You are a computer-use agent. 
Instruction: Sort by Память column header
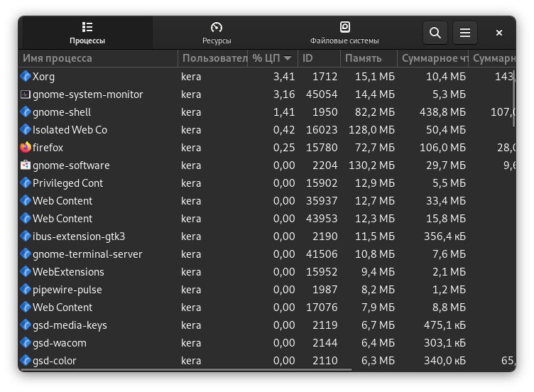pyautogui.click(x=364, y=58)
